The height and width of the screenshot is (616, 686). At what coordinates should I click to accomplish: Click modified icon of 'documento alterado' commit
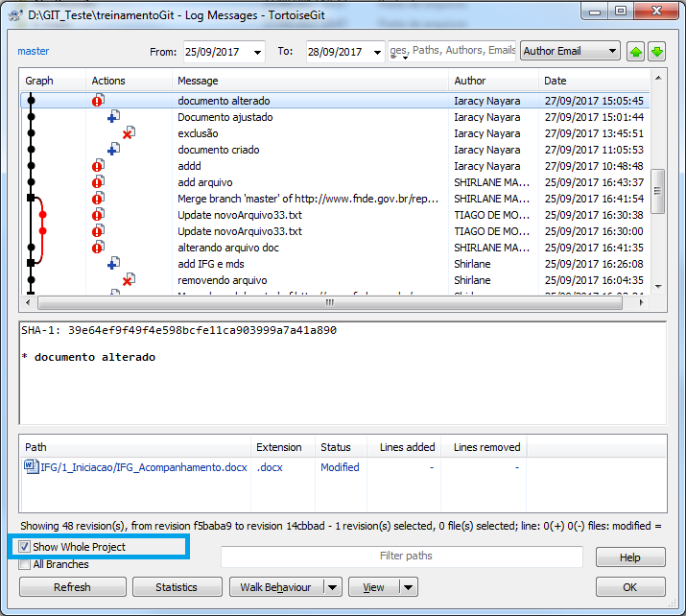point(98,100)
